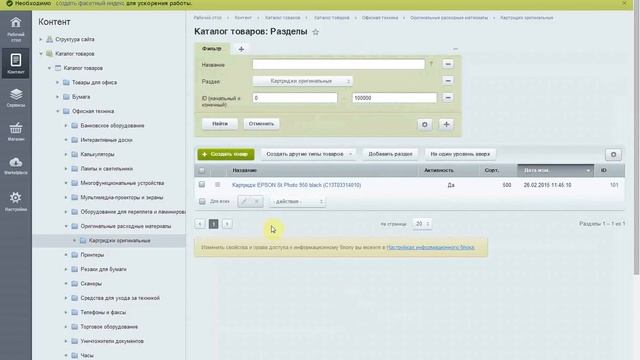The image size is (640, 360).
Task: Select page 1 in pagination
Action: [213, 224]
